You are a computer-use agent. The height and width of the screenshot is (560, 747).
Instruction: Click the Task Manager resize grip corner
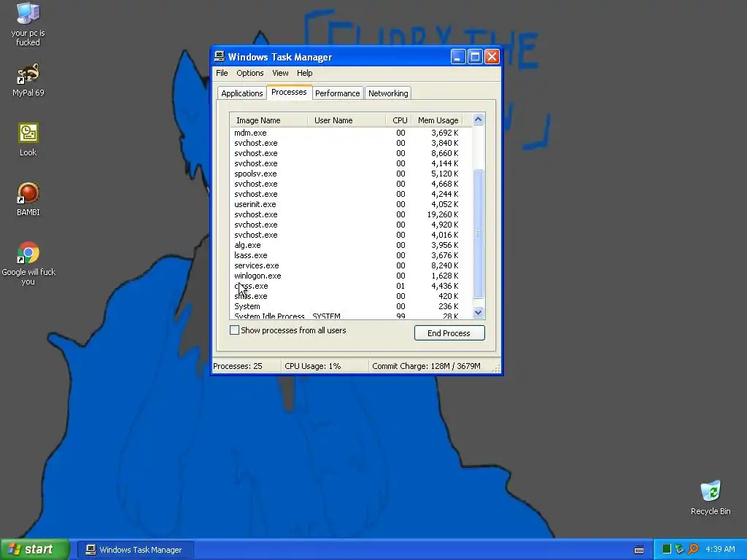496,368
